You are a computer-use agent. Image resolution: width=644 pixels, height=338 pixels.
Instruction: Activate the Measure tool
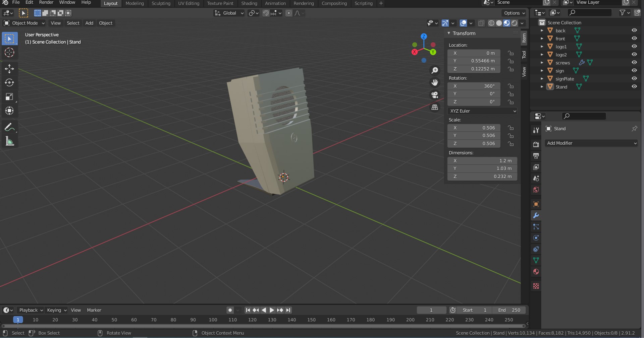click(x=9, y=141)
